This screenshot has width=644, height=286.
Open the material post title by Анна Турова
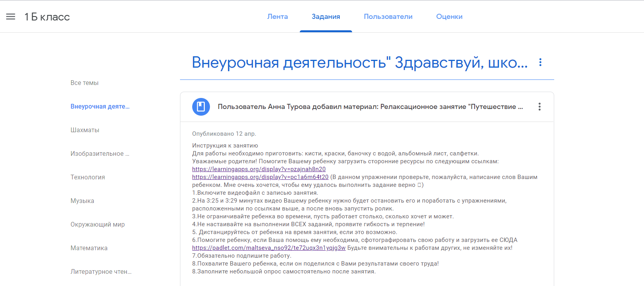tap(370, 107)
